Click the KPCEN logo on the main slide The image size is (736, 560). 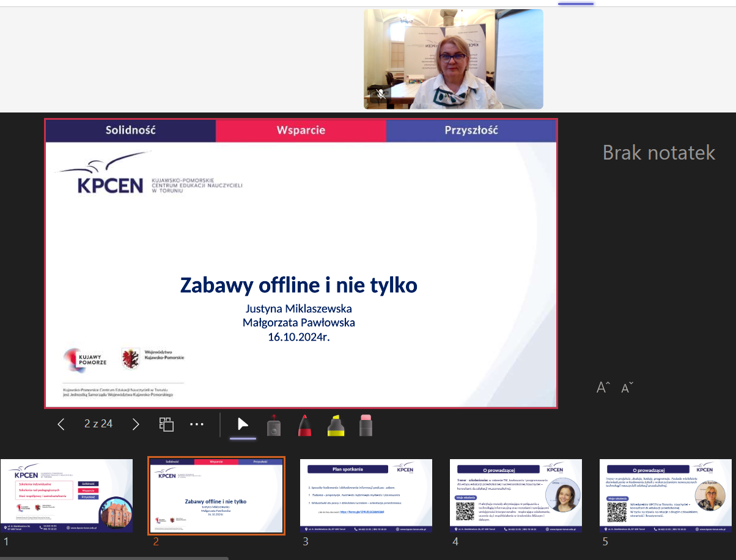(148, 174)
